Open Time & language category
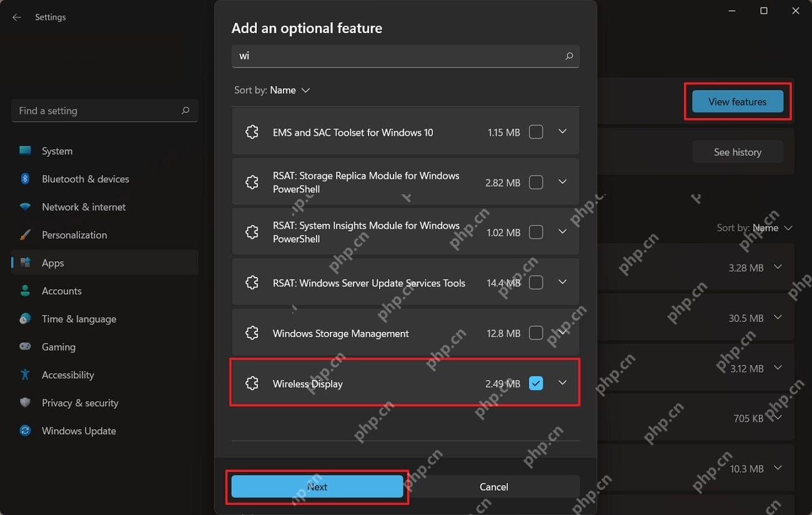 (x=105, y=319)
